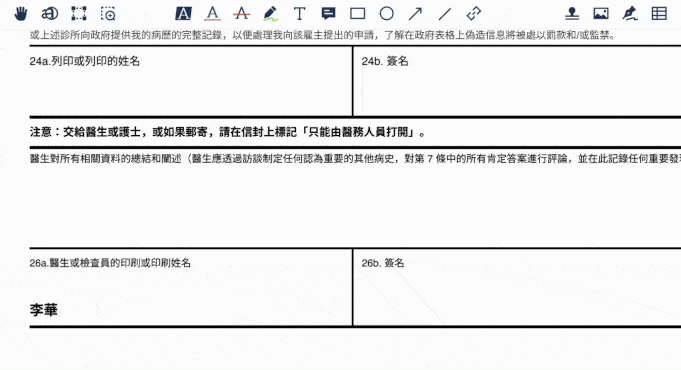Pick the arrow drawing tool
The height and width of the screenshot is (370, 681).
(415, 14)
